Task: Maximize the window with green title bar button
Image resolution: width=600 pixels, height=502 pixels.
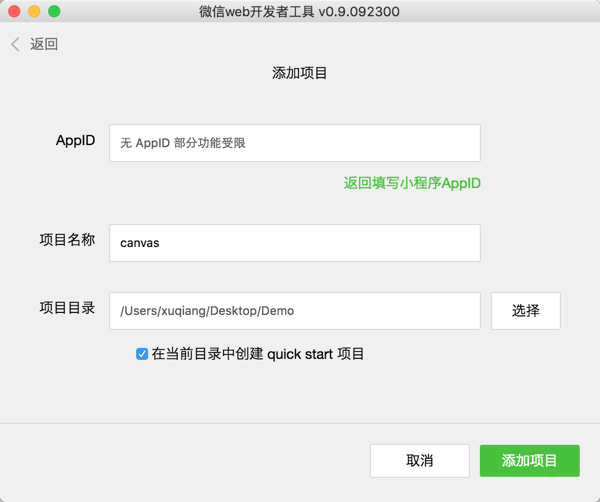Action: coord(54,11)
